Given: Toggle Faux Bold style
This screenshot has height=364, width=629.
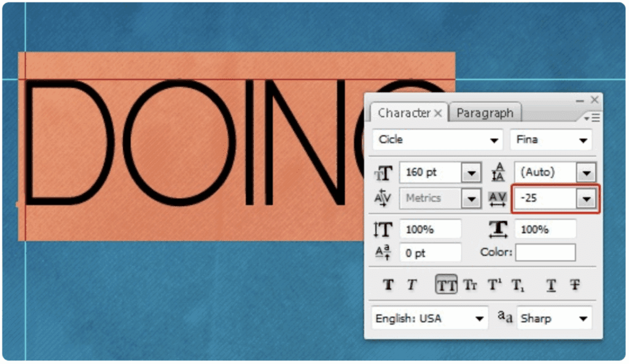Looking at the screenshot, I should click(x=388, y=285).
